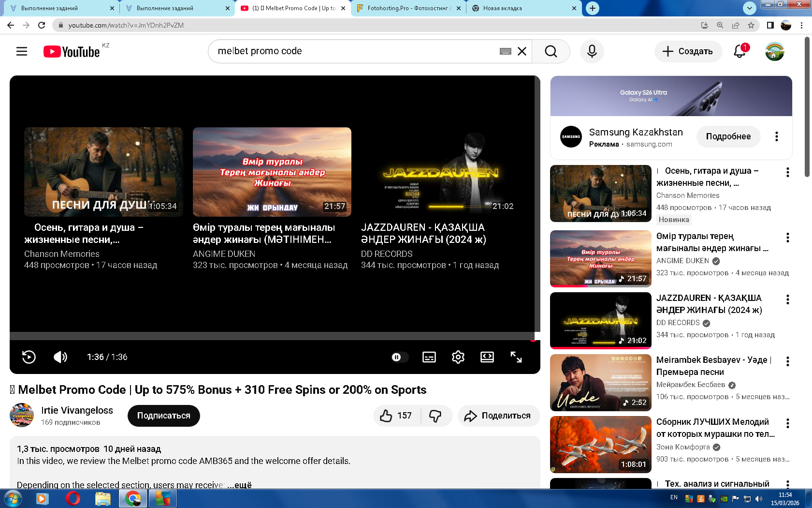
Task: Like the Melbet Promo Code video
Action: pos(396,416)
